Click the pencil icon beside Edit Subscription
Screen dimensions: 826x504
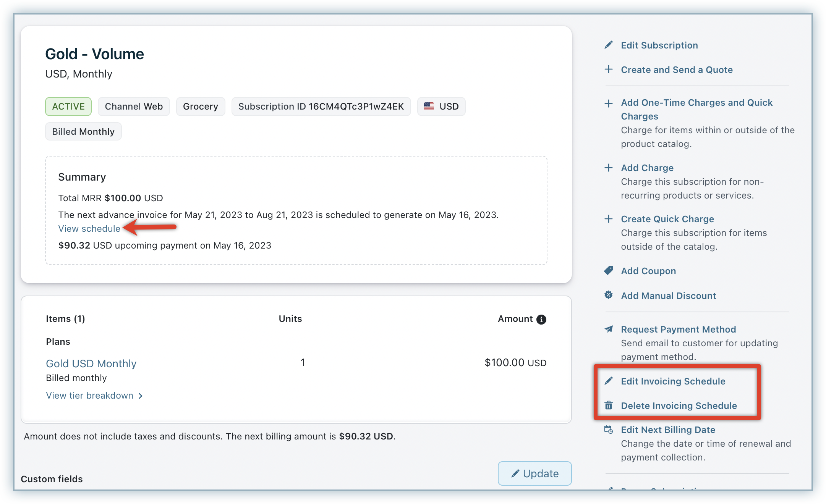tap(609, 45)
